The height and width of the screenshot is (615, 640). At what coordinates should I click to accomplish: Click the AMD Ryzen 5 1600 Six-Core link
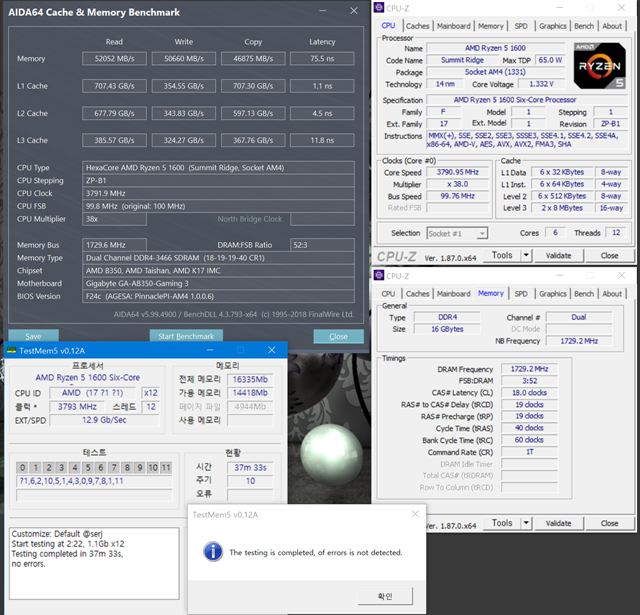click(x=87, y=377)
